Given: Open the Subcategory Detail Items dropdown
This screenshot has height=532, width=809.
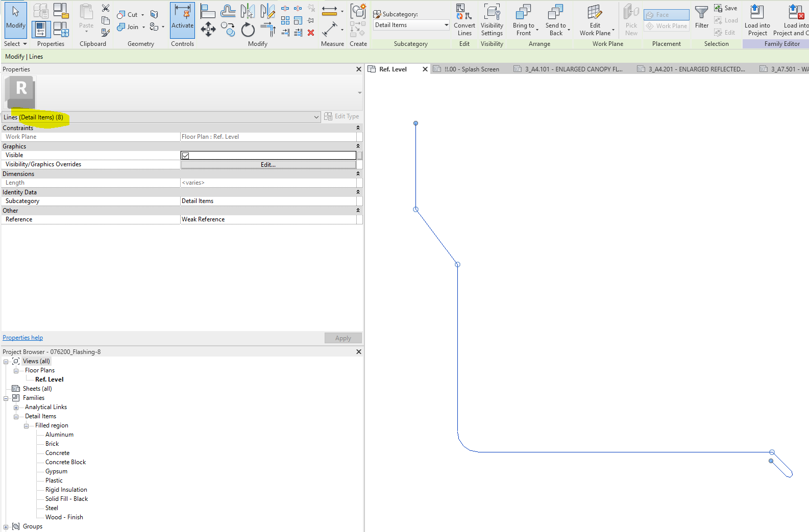Looking at the screenshot, I should [411, 25].
